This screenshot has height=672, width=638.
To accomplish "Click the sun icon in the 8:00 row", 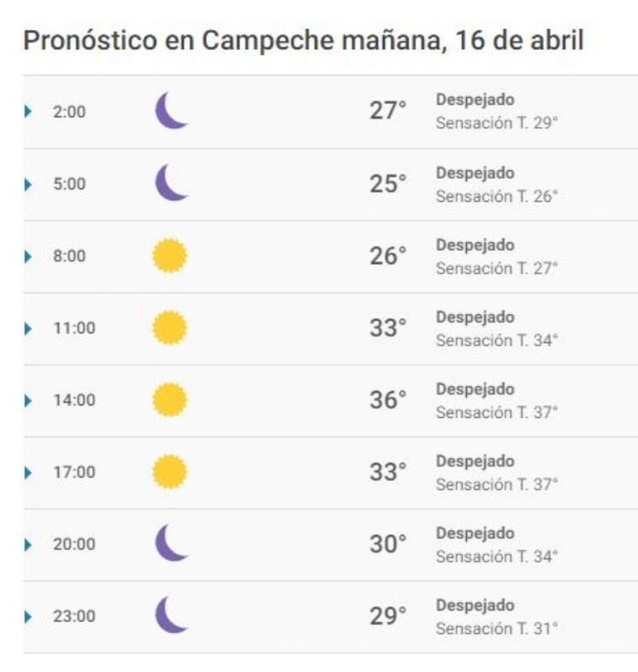I will click(169, 256).
